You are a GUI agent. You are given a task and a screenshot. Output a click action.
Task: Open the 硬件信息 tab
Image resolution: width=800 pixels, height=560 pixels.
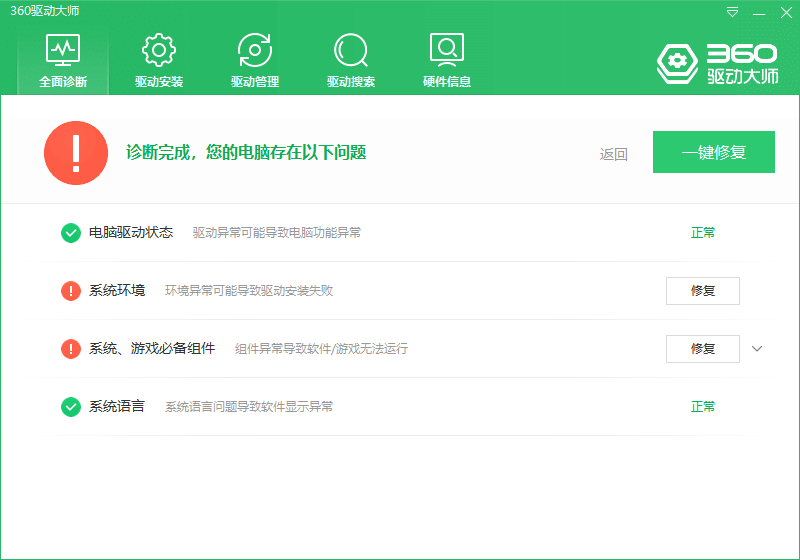tap(446, 61)
